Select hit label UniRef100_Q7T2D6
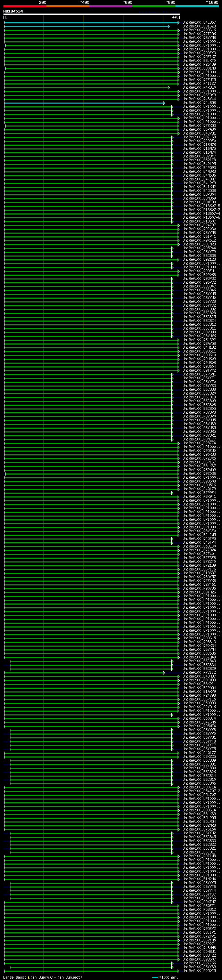 [x=199, y=34]
